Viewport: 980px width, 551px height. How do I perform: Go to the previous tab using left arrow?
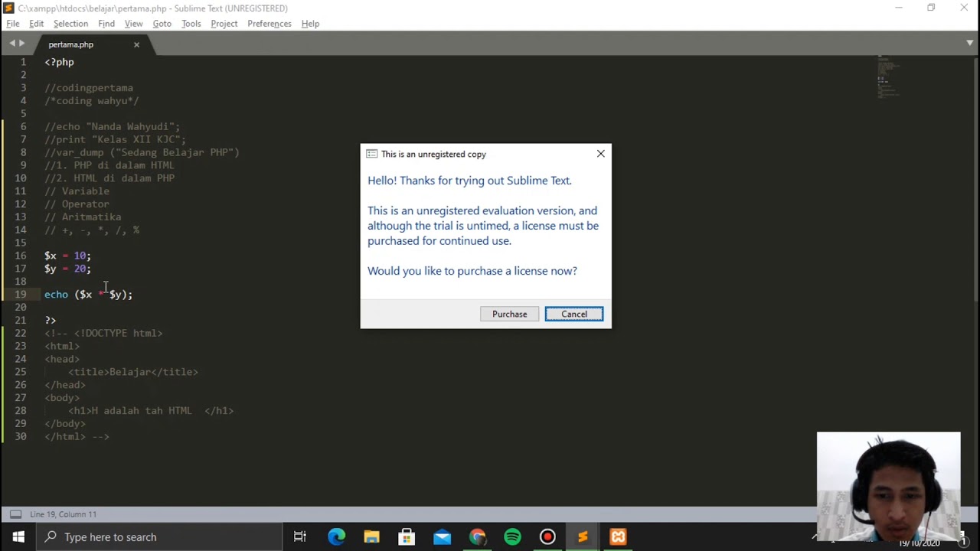coord(12,44)
